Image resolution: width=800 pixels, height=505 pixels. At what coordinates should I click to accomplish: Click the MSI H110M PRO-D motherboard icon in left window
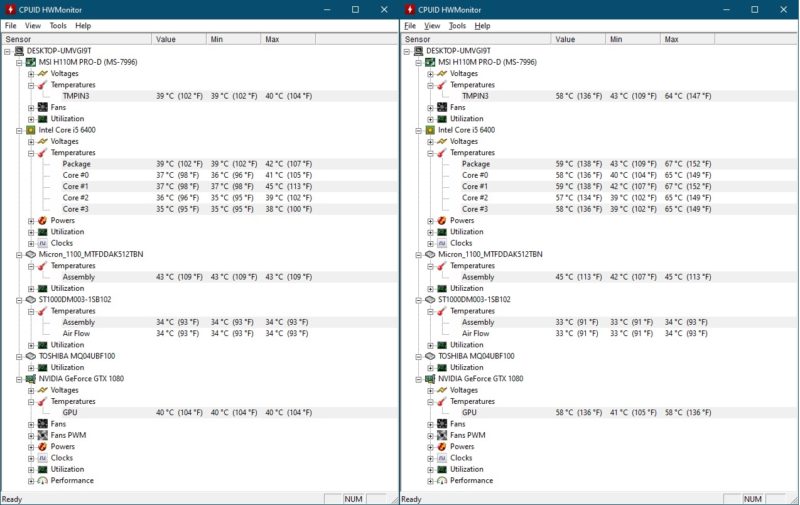coord(30,62)
